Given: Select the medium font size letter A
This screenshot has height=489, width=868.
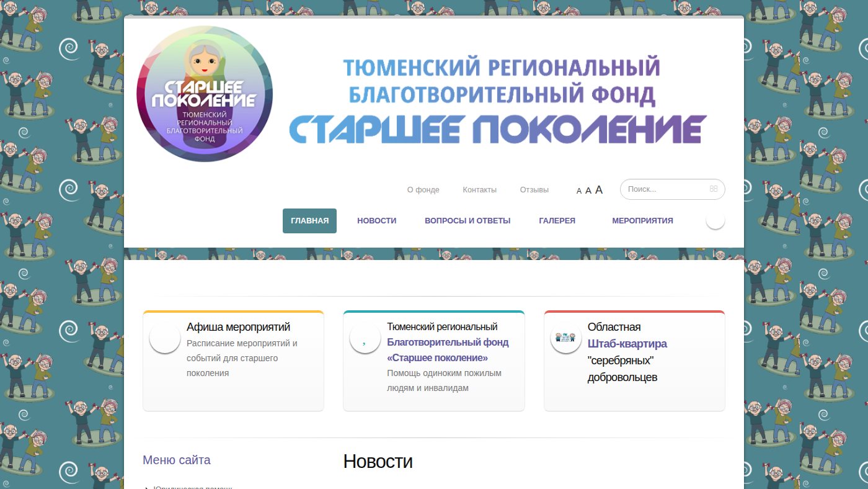Looking at the screenshot, I should 588,191.
